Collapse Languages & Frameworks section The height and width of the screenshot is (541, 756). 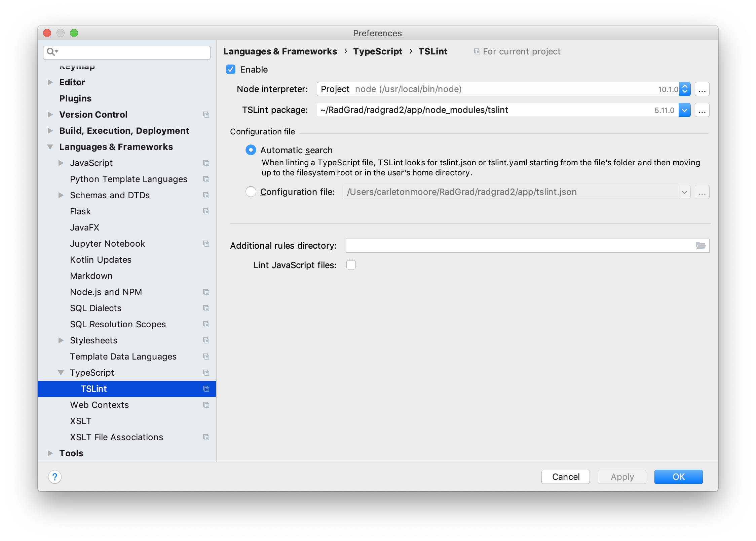click(50, 147)
